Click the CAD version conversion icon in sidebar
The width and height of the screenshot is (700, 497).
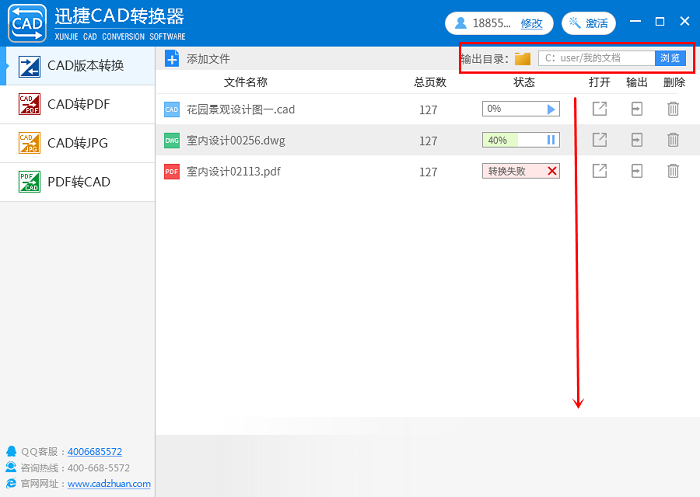(x=29, y=67)
